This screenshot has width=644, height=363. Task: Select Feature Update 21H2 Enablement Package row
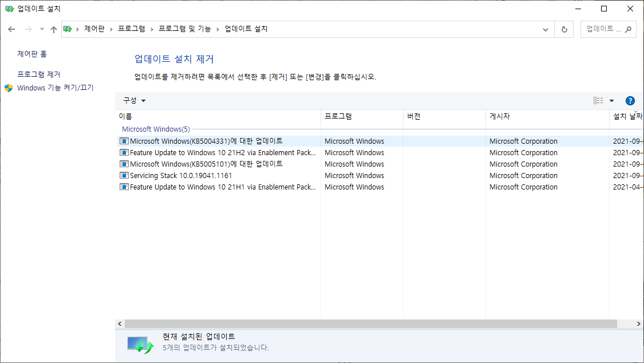[380, 153]
